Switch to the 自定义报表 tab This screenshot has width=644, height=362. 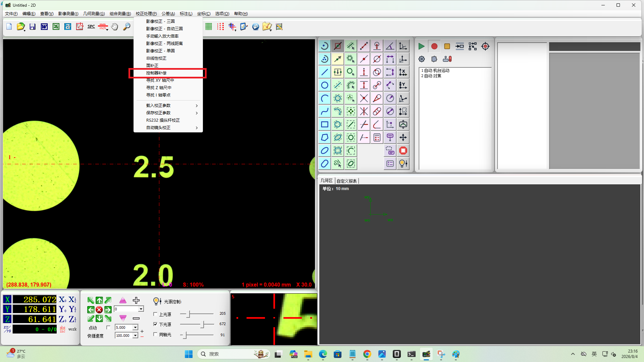(347, 181)
